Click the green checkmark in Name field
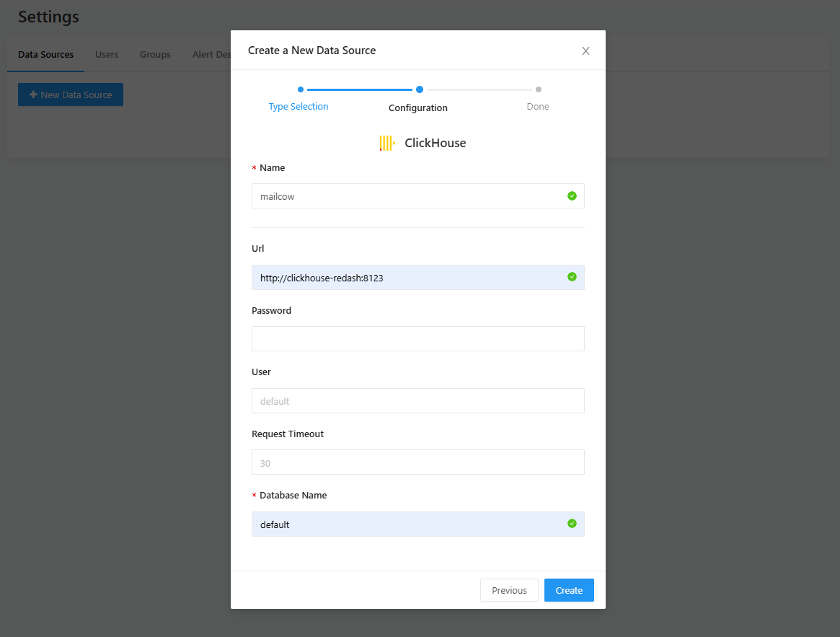Screen dimensions: 840x637 [572, 196]
